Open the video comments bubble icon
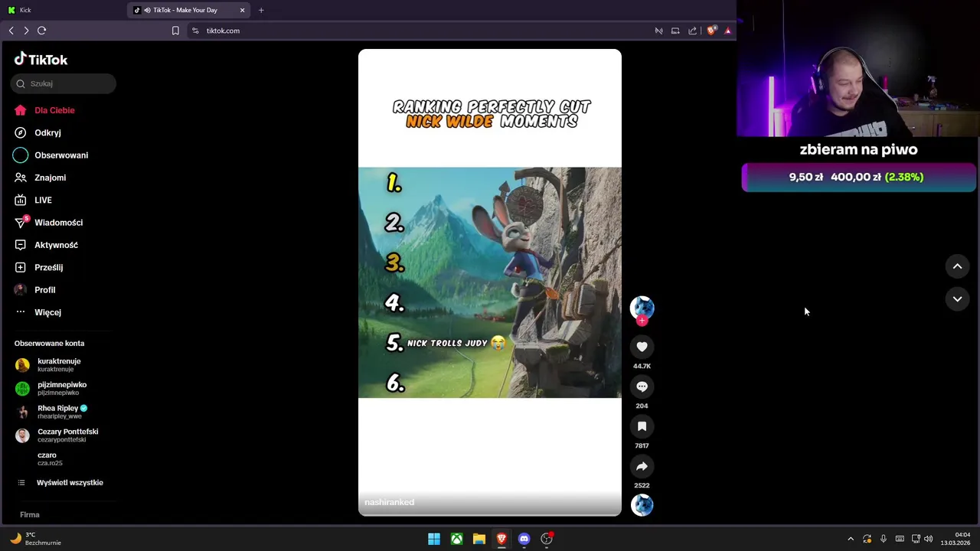Image resolution: width=980 pixels, height=551 pixels. 642,386
